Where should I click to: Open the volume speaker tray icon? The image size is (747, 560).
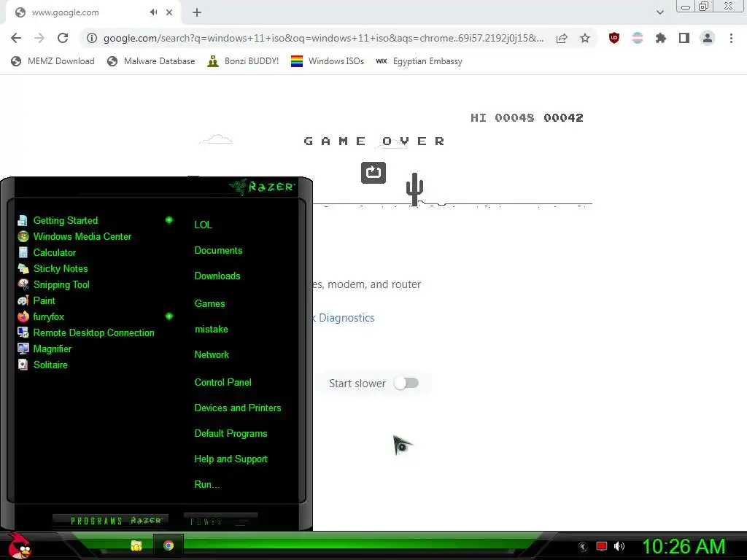point(619,546)
